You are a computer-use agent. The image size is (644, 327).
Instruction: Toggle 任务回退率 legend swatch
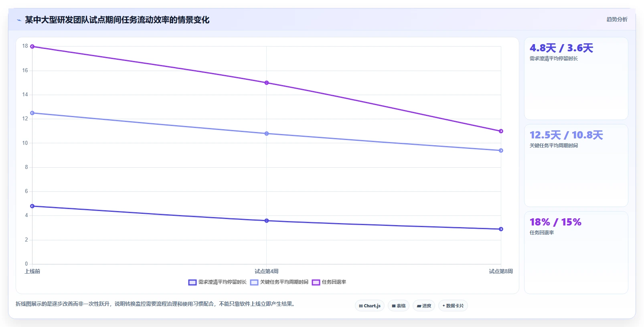(316, 282)
